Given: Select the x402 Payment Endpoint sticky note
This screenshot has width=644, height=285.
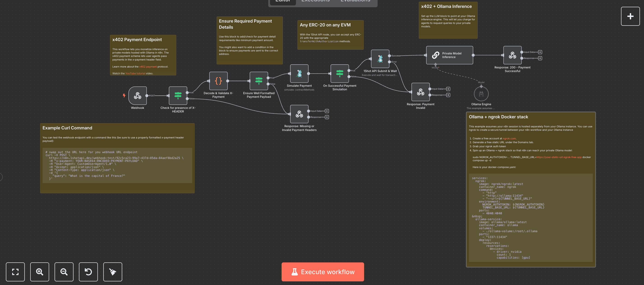Looking at the screenshot, I should tap(143, 55).
